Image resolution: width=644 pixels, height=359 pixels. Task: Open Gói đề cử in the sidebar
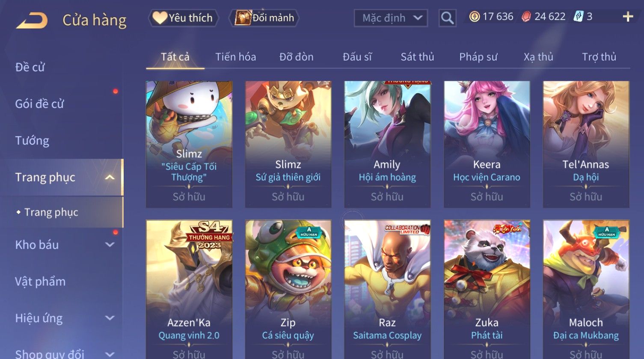pyautogui.click(x=39, y=104)
